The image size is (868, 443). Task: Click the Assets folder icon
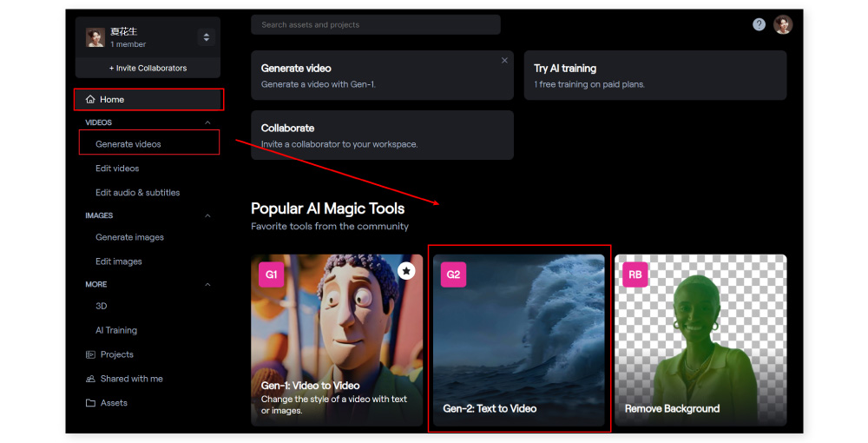pos(90,403)
